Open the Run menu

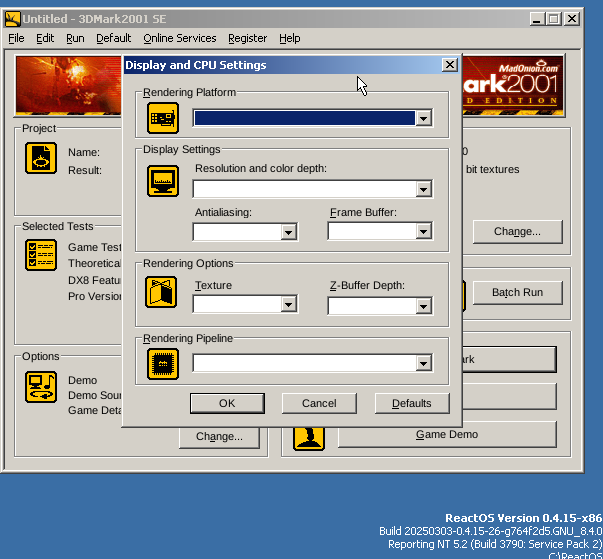(x=75, y=38)
